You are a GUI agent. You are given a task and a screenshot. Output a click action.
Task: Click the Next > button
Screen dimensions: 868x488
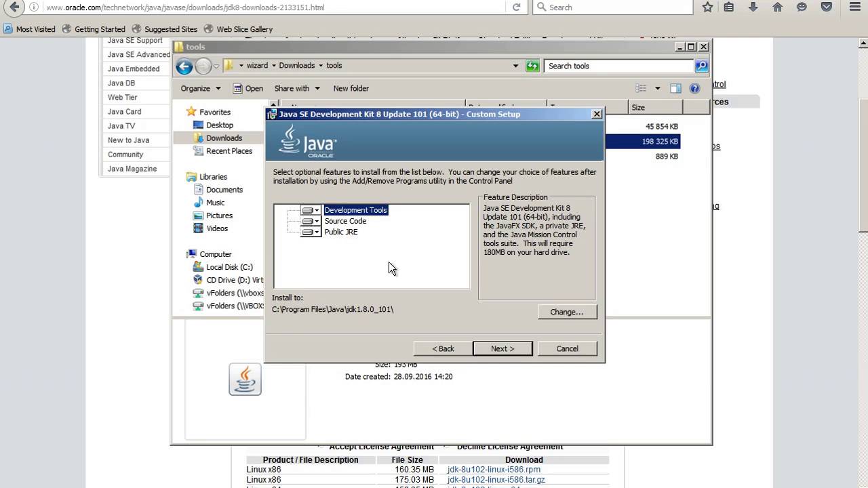[x=502, y=348]
